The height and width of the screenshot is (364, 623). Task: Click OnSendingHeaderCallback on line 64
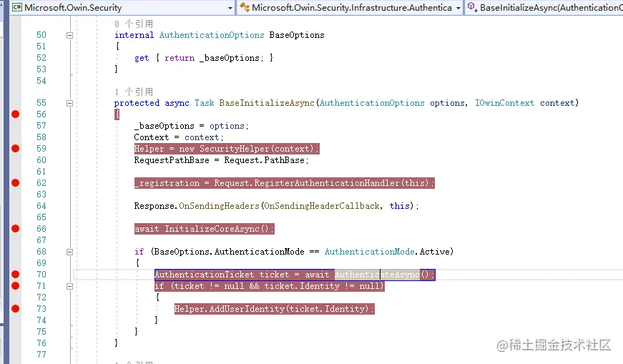coord(322,206)
